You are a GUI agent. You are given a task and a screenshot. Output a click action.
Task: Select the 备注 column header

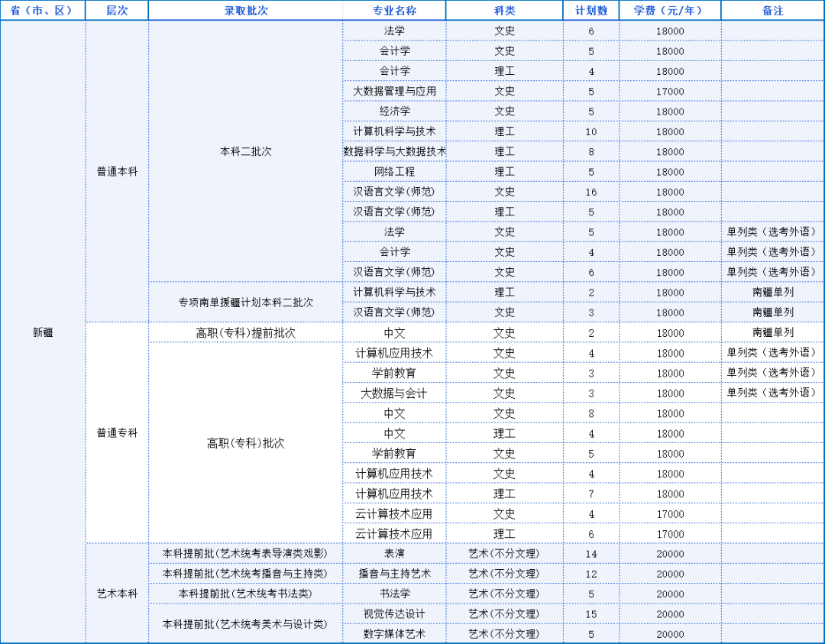[772, 10]
